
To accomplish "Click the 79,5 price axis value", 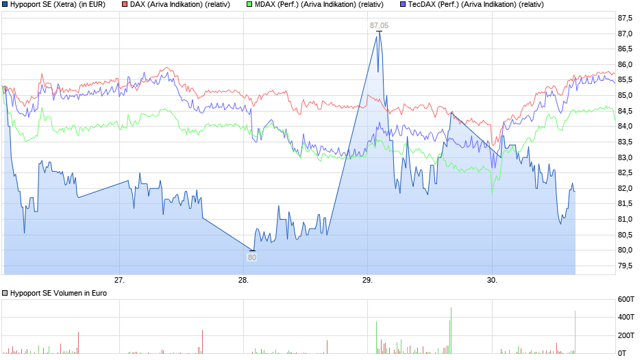I will [x=625, y=266].
